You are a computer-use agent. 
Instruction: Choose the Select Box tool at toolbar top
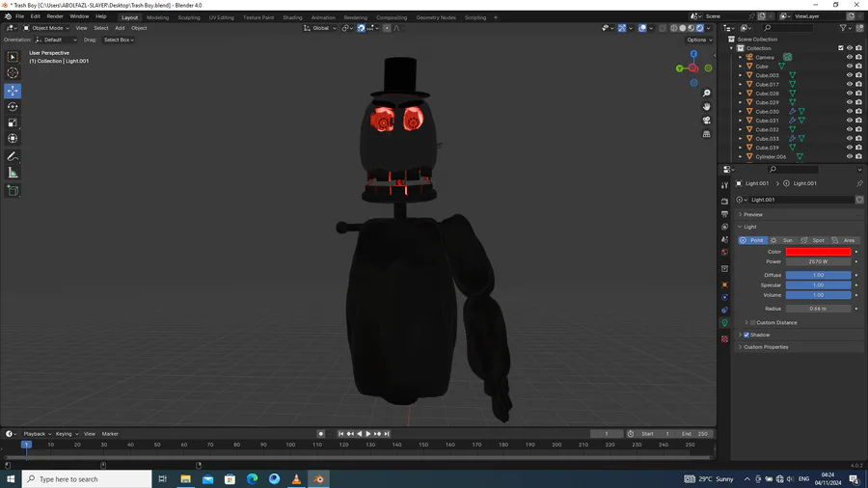click(x=13, y=57)
